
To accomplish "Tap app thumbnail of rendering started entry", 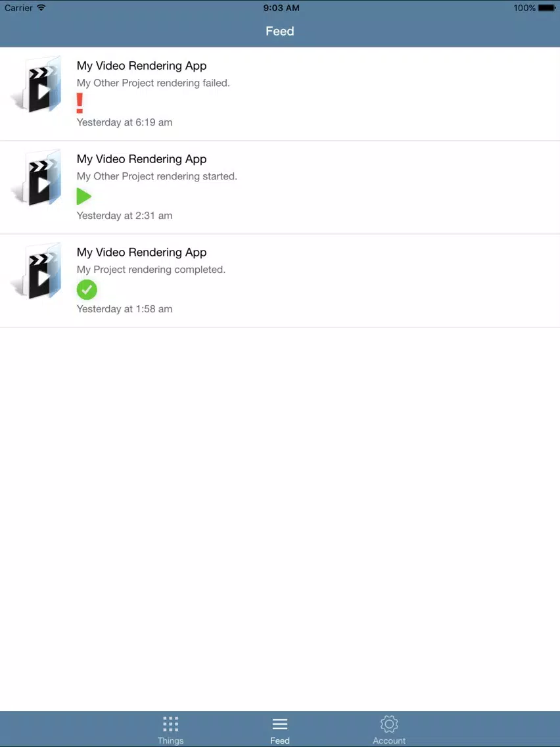I will (37, 178).
